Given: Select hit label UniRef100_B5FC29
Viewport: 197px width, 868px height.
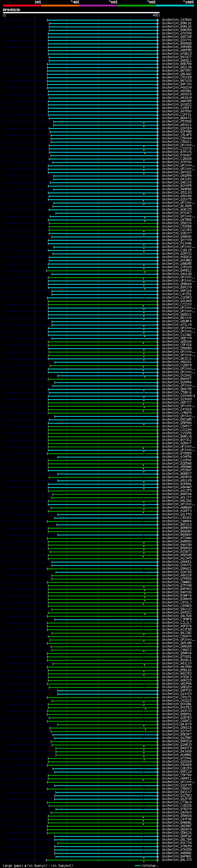Looking at the screenshot, I should click(x=177, y=772).
